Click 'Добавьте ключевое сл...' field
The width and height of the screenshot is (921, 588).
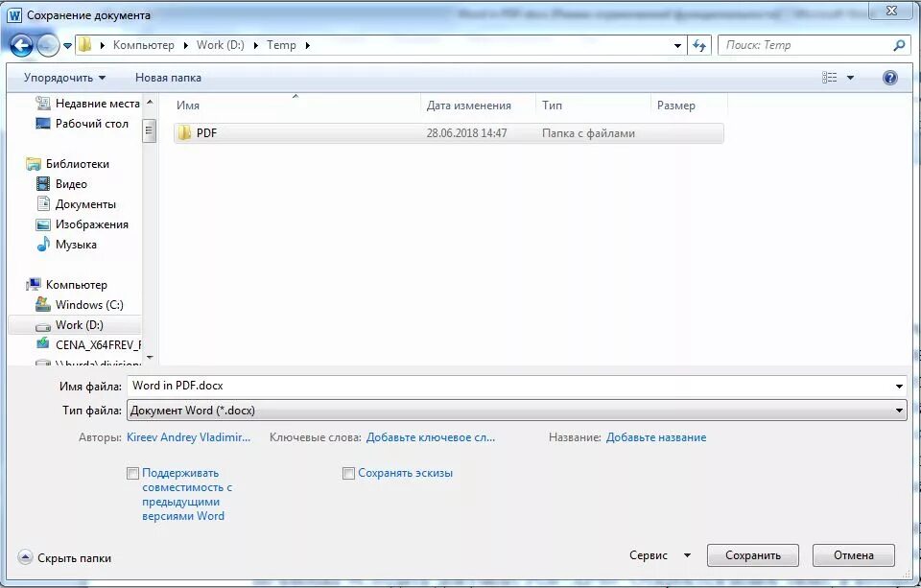pyautogui.click(x=431, y=437)
